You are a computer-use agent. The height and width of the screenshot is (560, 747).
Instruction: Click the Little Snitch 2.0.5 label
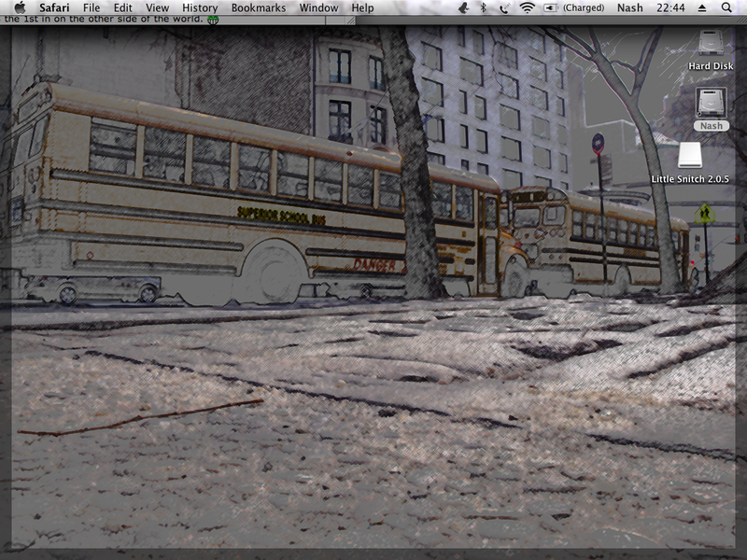[690, 179]
